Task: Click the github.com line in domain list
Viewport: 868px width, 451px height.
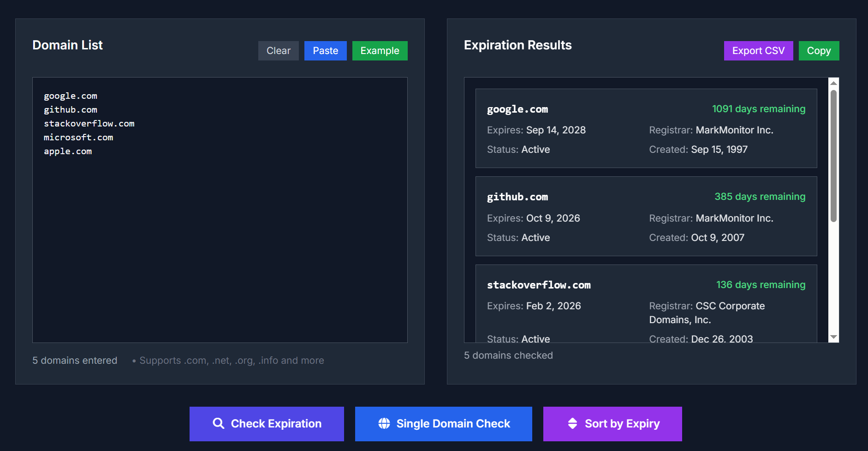Action: (x=71, y=110)
